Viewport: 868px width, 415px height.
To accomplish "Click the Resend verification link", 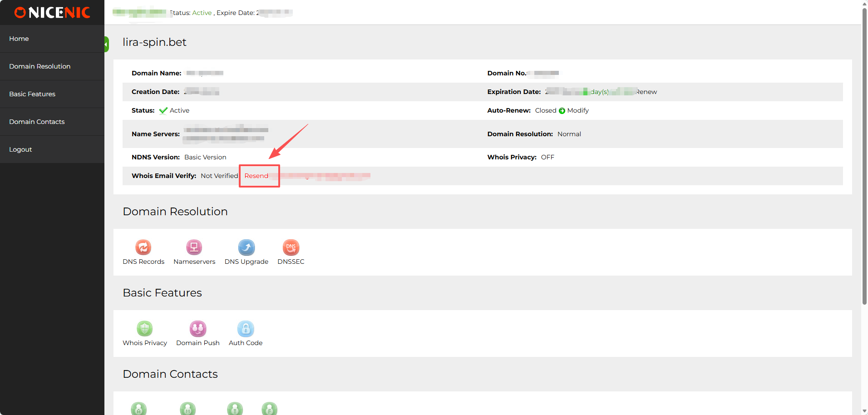I will click(x=256, y=176).
